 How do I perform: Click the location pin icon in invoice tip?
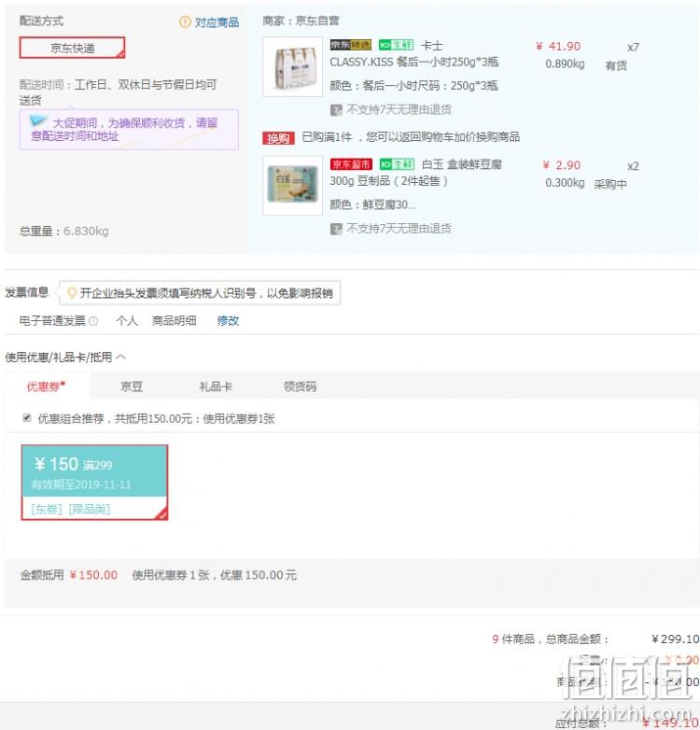(72, 293)
